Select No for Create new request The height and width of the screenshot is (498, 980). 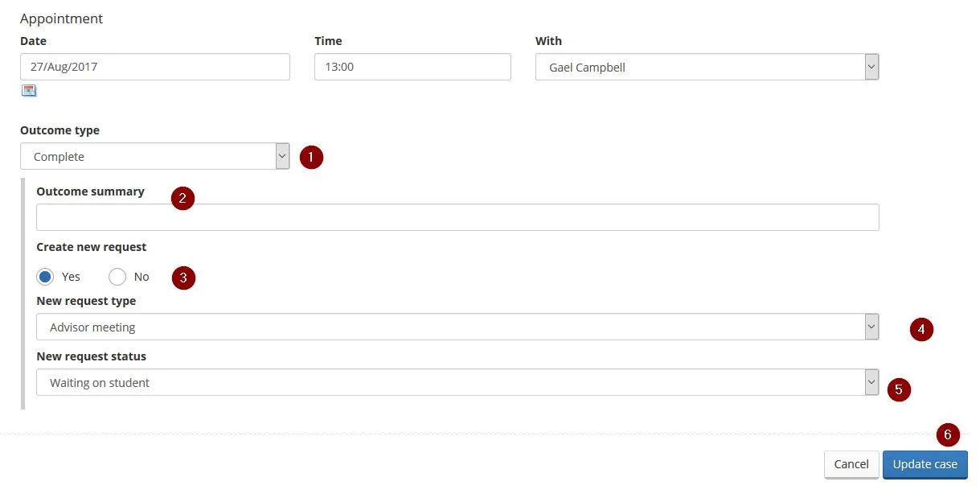(x=117, y=277)
